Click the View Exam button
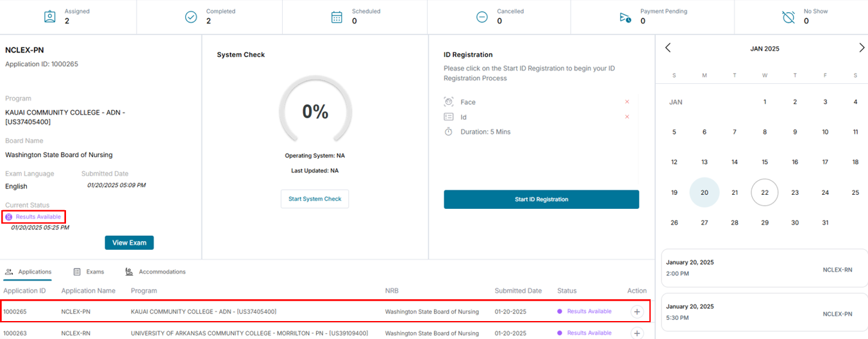Viewport: 868px width, 339px height. pos(129,243)
